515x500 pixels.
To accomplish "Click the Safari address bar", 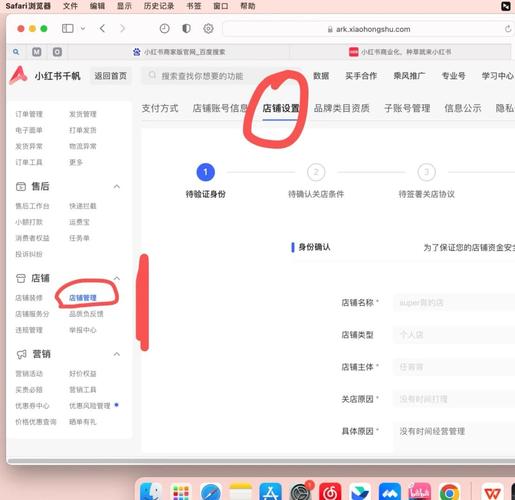I will point(368,29).
